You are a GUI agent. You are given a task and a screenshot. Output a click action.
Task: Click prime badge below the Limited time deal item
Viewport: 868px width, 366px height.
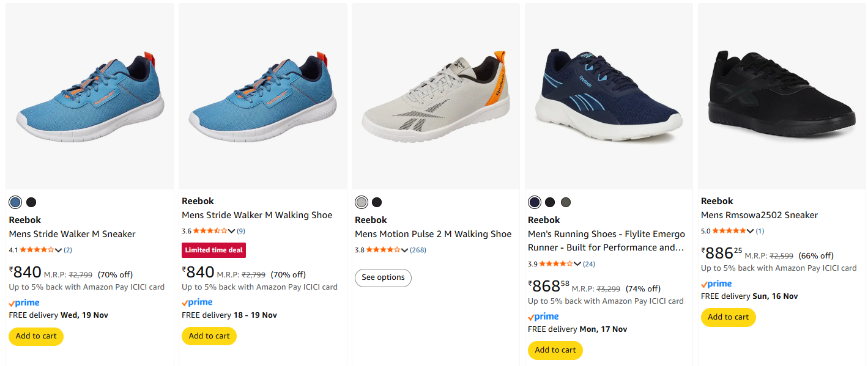pyautogui.click(x=198, y=302)
